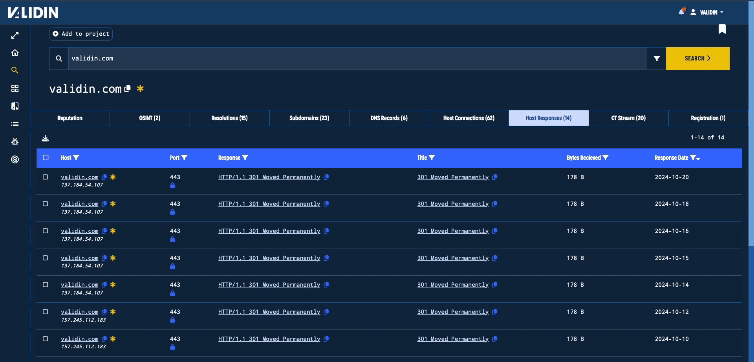Copy the response in the 2024-10-18 row
Screen dimensions: 754x362
click(327, 204)
